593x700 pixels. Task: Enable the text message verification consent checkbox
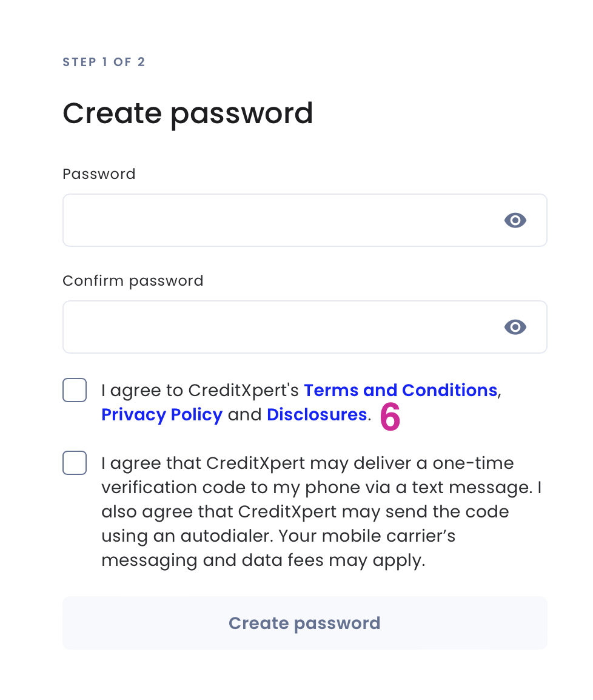point(75,462)
